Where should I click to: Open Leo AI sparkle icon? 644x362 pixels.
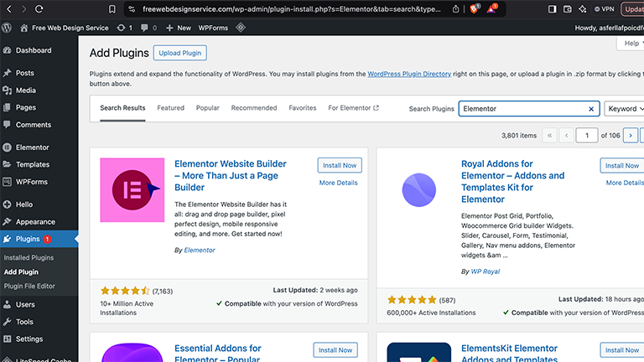tap(583, 9)
